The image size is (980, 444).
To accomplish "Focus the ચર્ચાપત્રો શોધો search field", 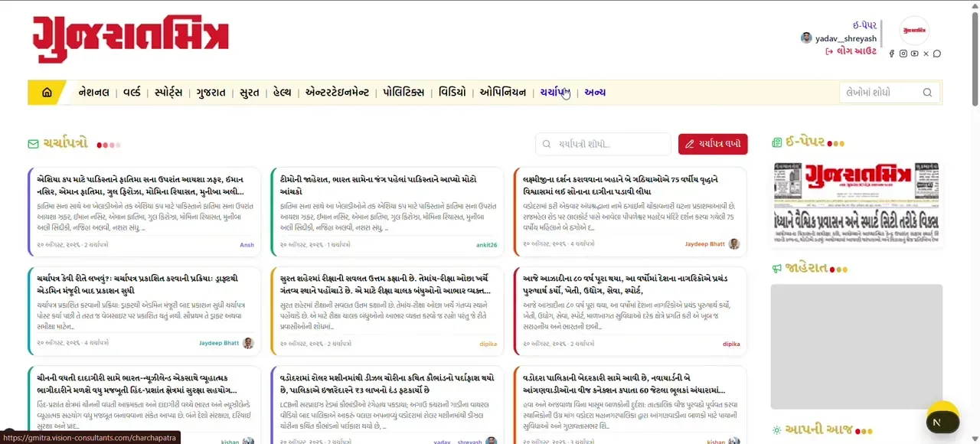I will pos(603,144).
